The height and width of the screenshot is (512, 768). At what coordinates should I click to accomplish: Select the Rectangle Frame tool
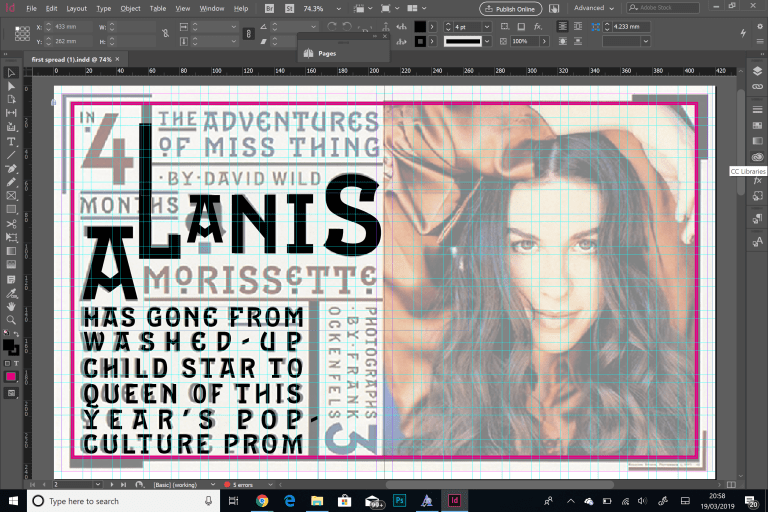click(x=11, y=196)
